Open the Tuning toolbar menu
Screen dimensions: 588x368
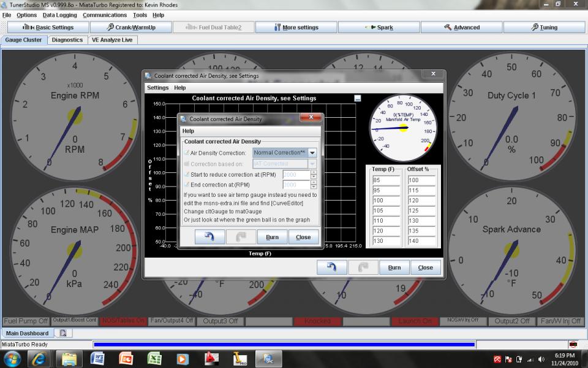[544, 28]
